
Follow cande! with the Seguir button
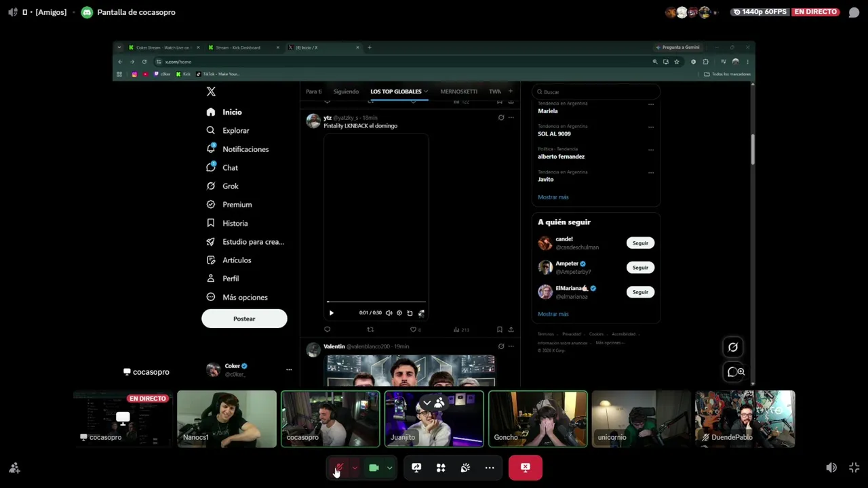pyautogui.click(x=640, y=243)
